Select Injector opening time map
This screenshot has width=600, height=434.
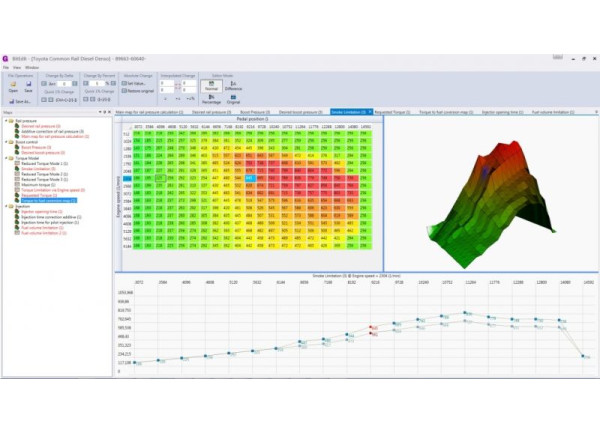[x=40, y=211]
